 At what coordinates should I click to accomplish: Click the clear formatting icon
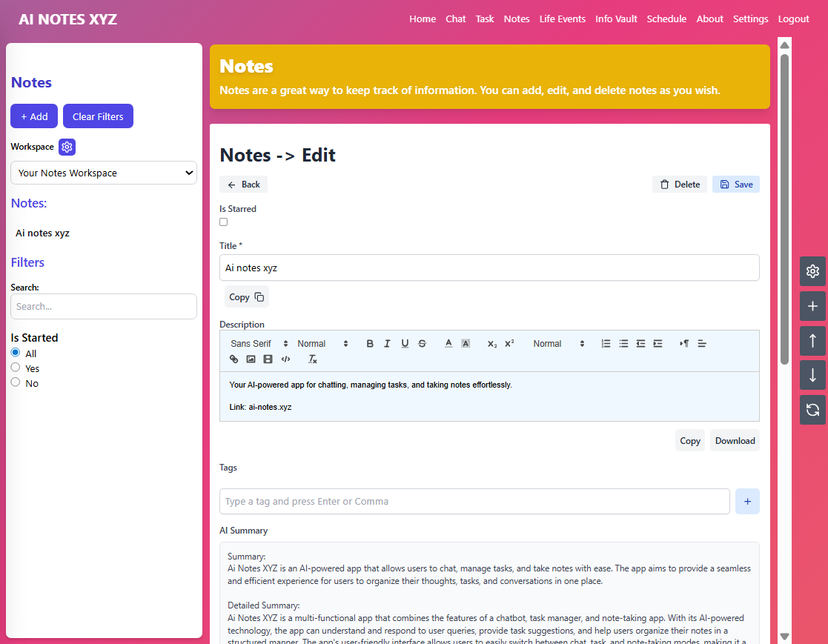(313, 359)
